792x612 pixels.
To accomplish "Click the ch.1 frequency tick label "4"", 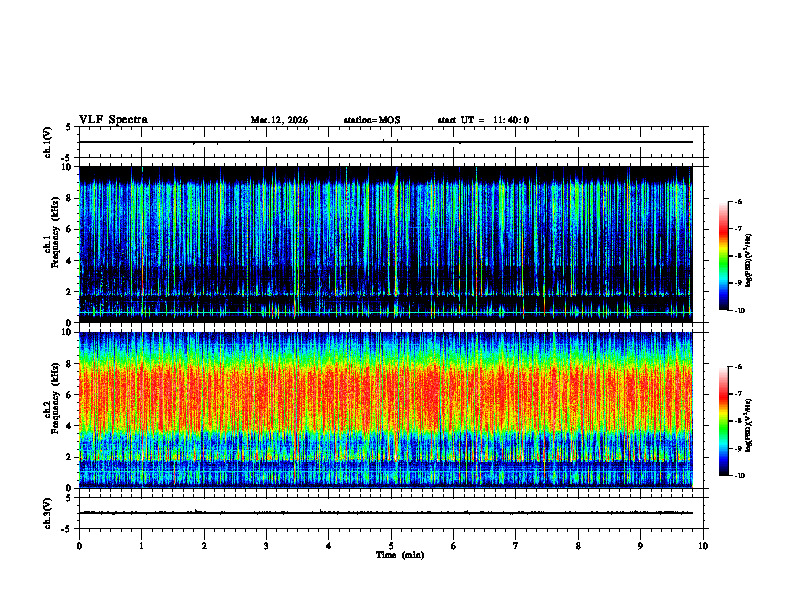I will pos(70,261).
